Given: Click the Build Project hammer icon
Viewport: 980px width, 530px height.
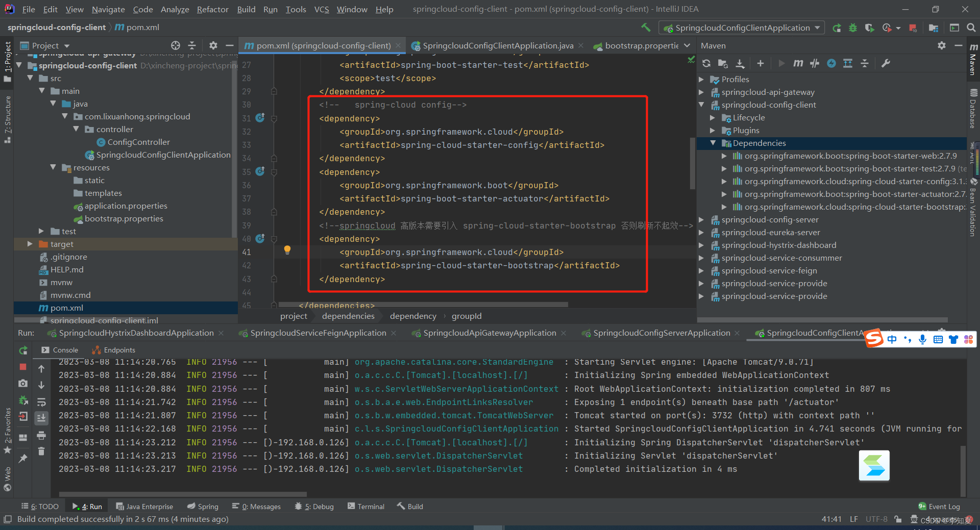Looking at the screenshot, I should point(646,28).
